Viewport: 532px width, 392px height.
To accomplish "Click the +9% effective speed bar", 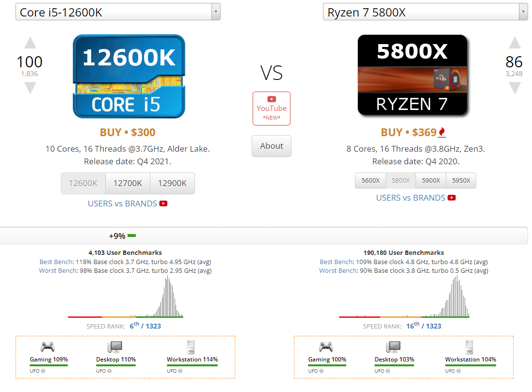I will 132,235.
